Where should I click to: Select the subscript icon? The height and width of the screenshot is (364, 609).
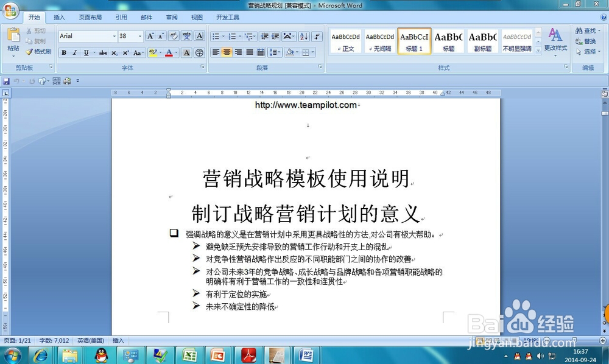[x=114, y=52]
